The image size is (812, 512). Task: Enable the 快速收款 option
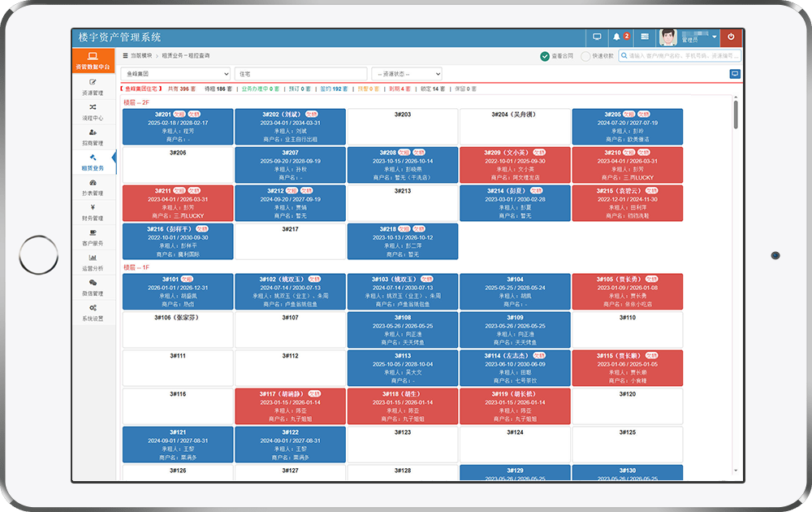[x=597, y=56]
